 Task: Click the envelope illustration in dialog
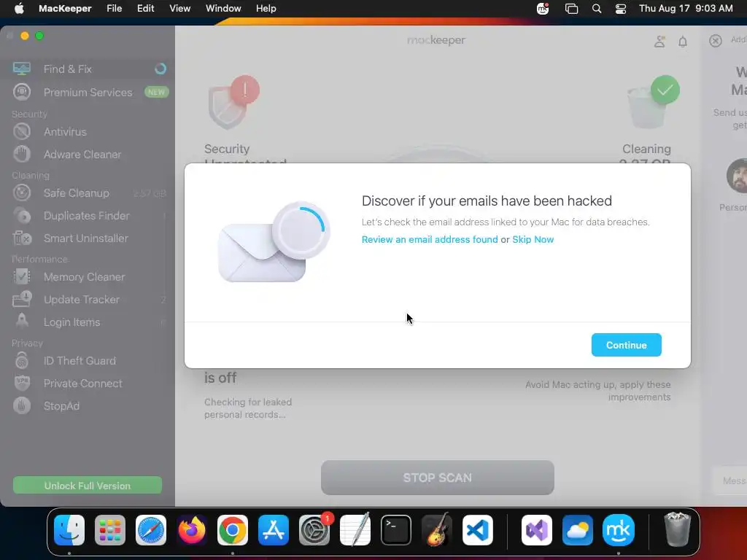point(262,253)
